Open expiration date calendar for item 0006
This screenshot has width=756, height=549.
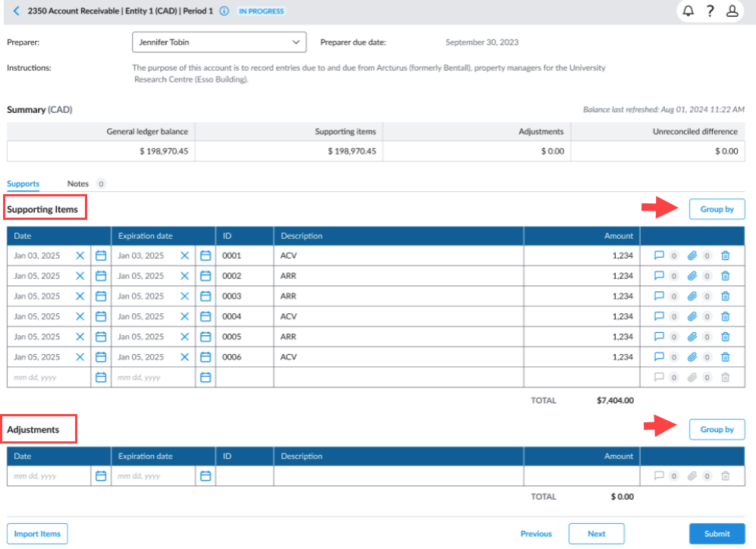[x=205, y=357]
